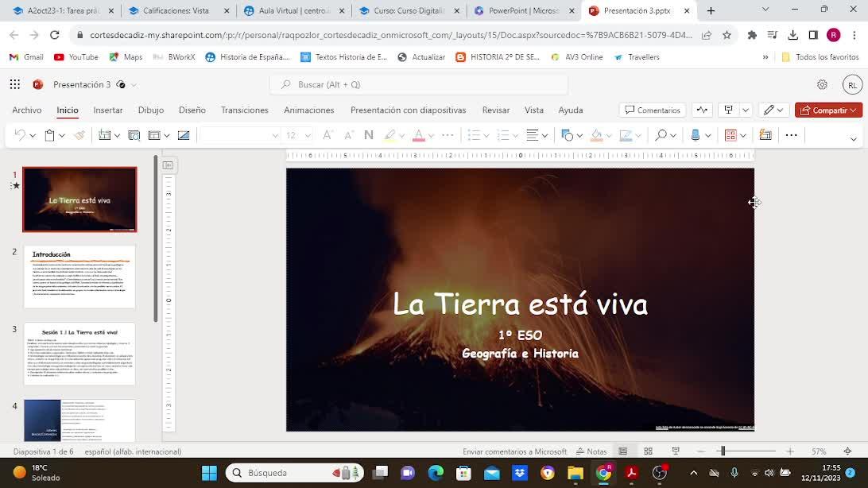The image size is (868, 488).
Task: Click the slide sorter view icon
Action: tap(649, 451)
